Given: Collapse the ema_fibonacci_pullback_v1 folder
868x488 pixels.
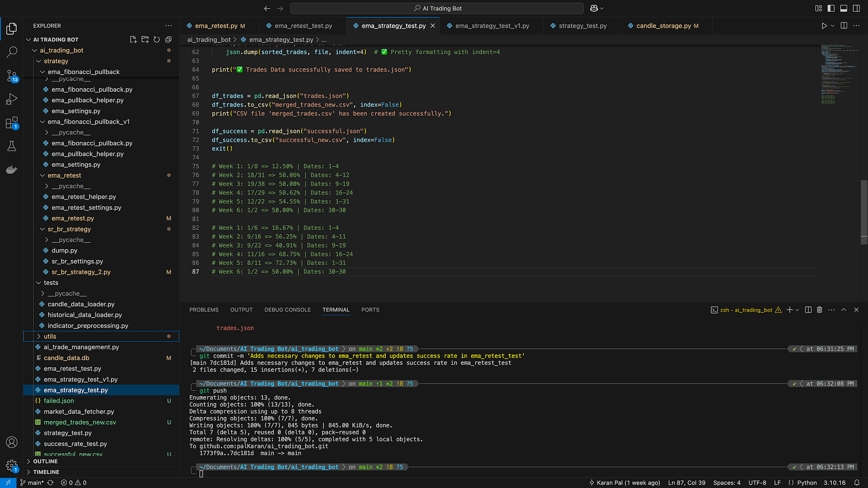Looking at the screenshot, I should [43, 122].
